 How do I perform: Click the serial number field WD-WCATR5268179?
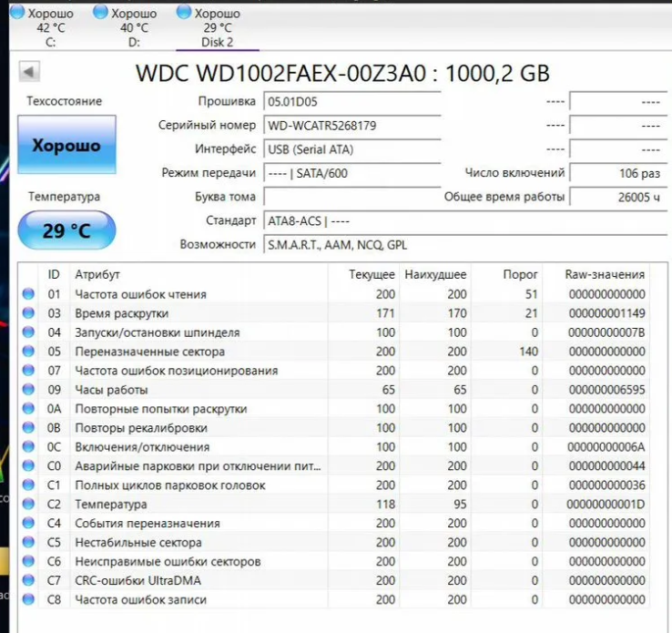(x=351, y=126)
